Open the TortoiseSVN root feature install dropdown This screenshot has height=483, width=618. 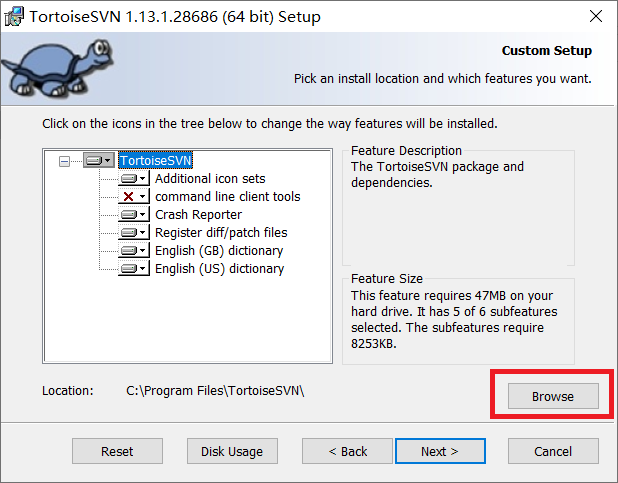(x=99, y=160)
